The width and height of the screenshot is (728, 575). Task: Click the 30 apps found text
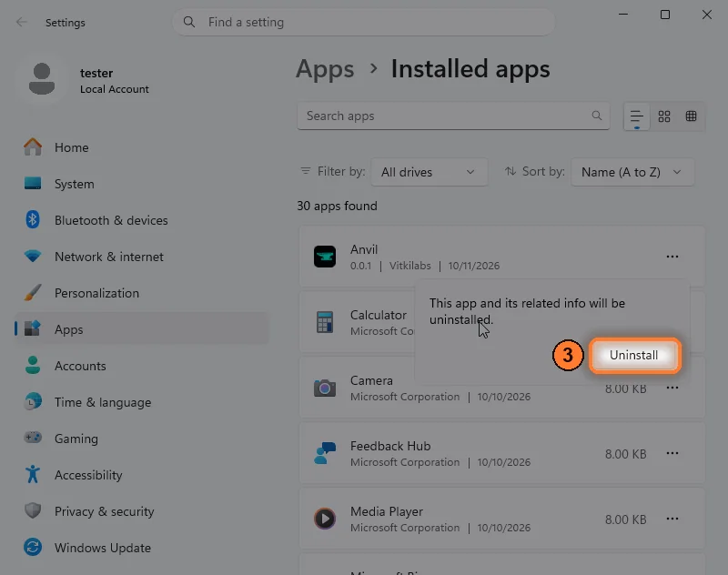coord(337,206)
